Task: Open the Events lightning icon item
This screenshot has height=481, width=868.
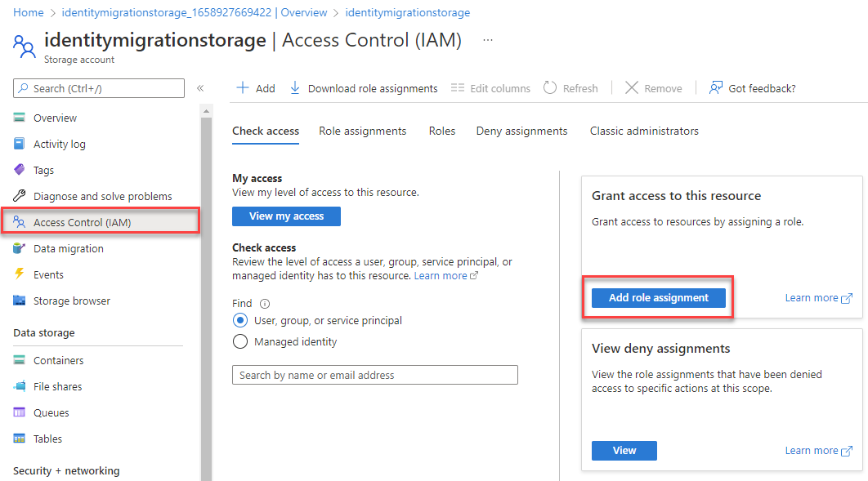Action: click(x=20, y=274)
